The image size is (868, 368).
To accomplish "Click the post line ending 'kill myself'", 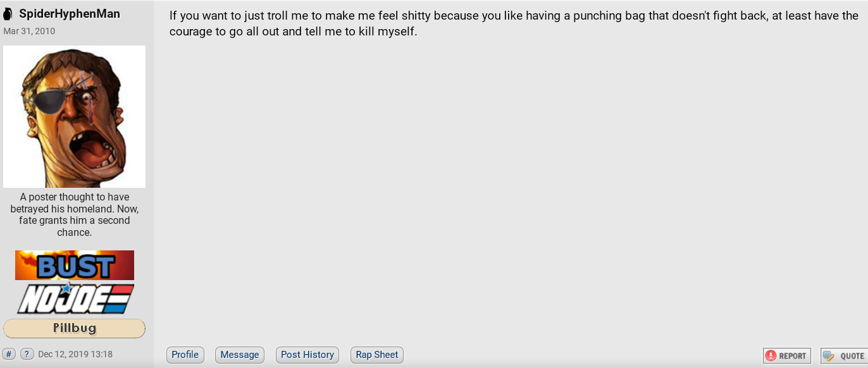I will (x=294, y=31).
